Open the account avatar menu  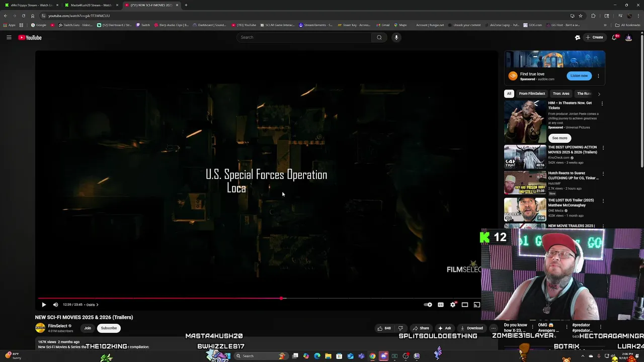tap(628, 37)
